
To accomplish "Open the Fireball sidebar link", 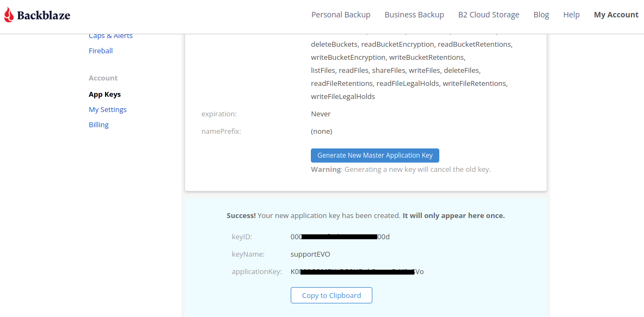I will pyautogui.click(x=101, y=51).
